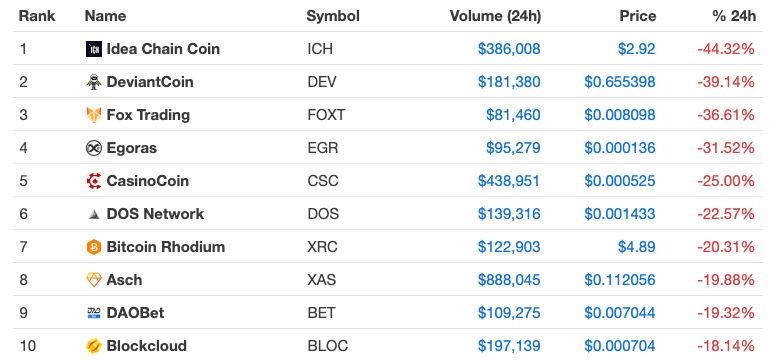This screenshot has width=780, height=360.
Task: Click the DAOBet logo icon
Action: coord(94,313)
